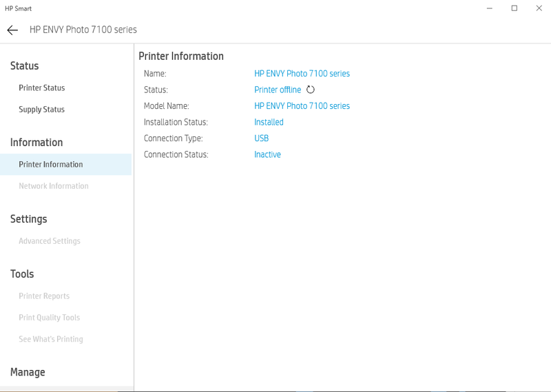Viewport: 551px width, 392px height.
Task: Click the Printer offline status link
Action: coord(278,90)
